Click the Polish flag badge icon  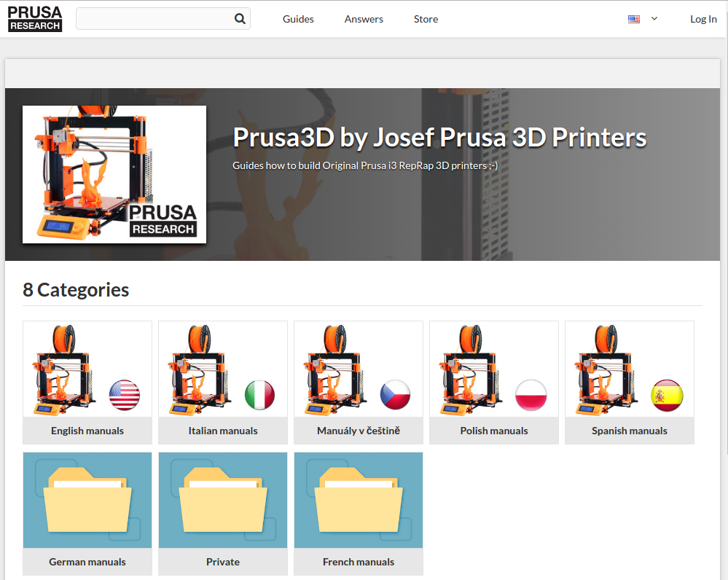coord(531,395)
